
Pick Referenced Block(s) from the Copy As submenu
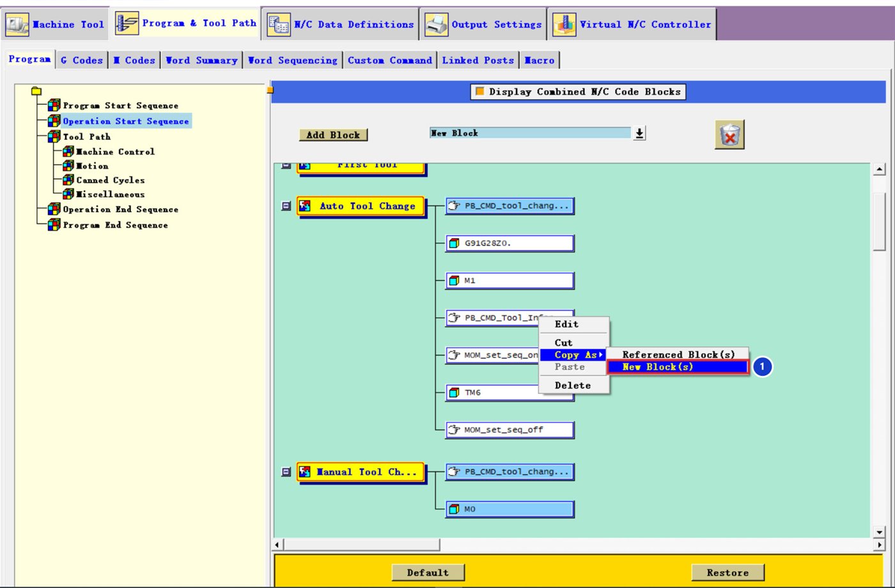[679, 355]
